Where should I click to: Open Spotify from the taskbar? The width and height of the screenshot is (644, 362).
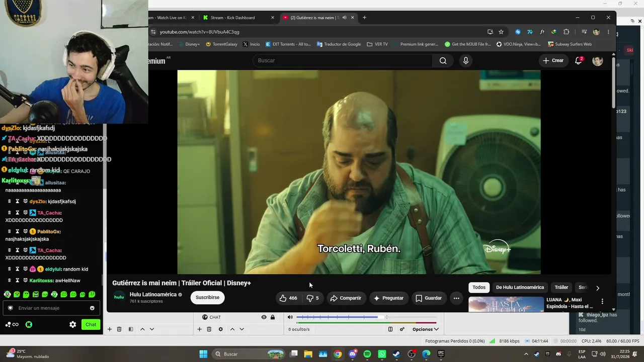(367, 354)
